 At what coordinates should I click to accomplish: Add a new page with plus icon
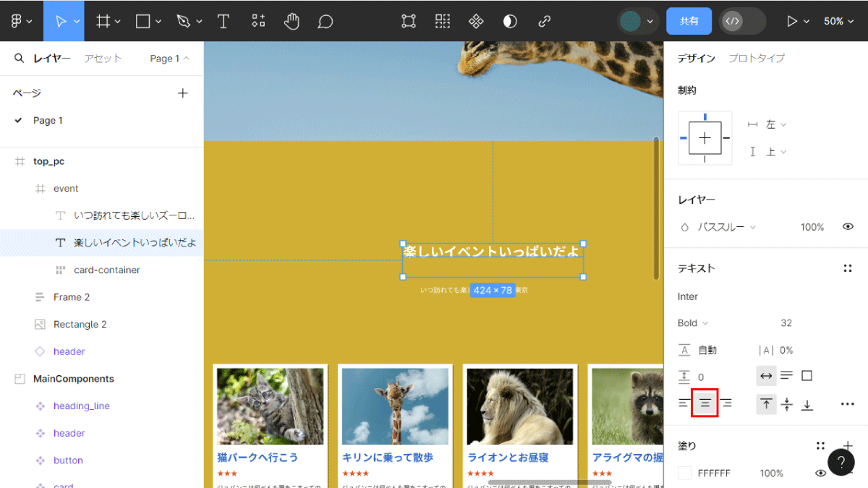coord(183,93)
